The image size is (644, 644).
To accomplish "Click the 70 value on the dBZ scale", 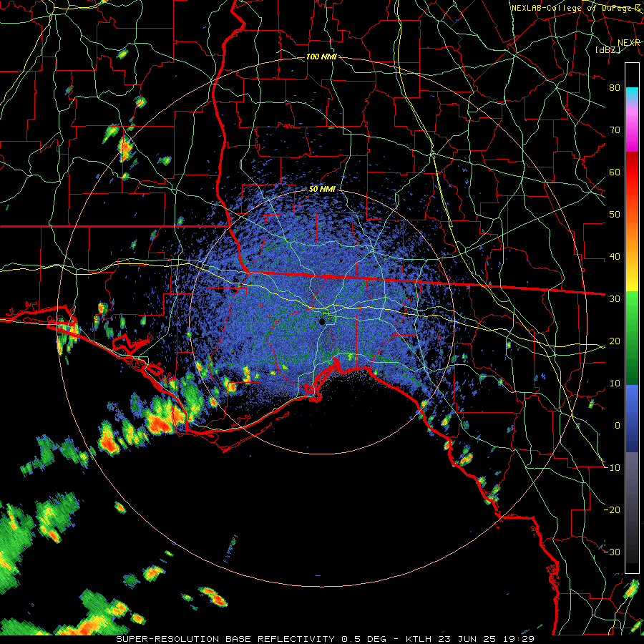I will point(615,130).
